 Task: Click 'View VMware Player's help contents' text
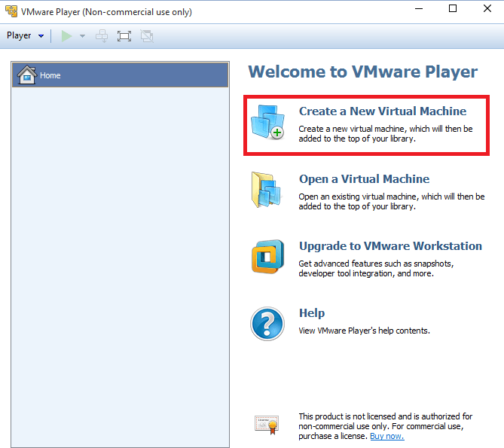tap(364, 331)
